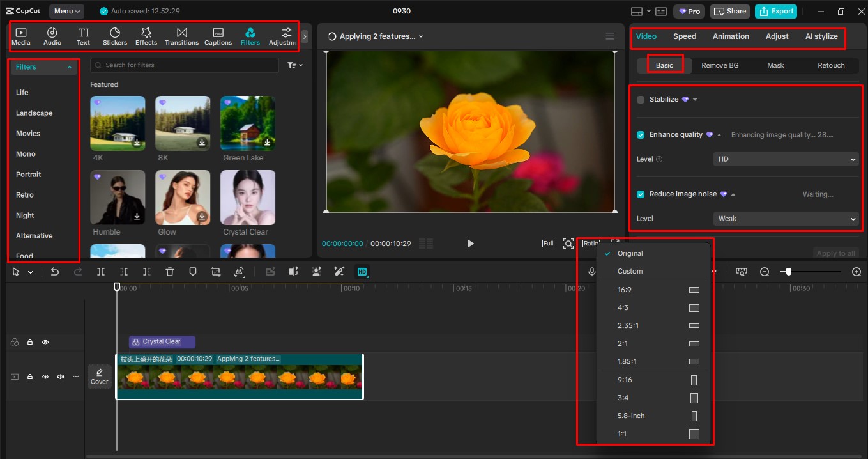The width and height of the screenshot is (868, 459).
Task: Click the record voiceover microphone icon
Action: click(x=591, y=272)
